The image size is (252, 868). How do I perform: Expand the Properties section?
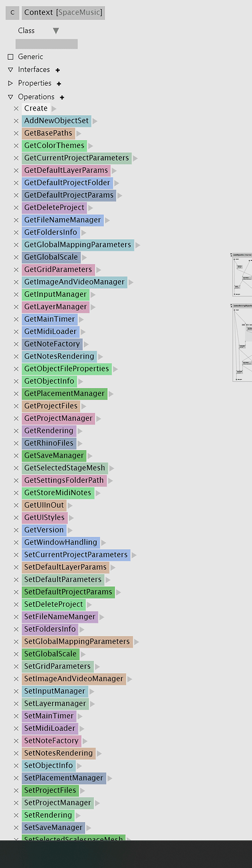[x=10, y=83]
